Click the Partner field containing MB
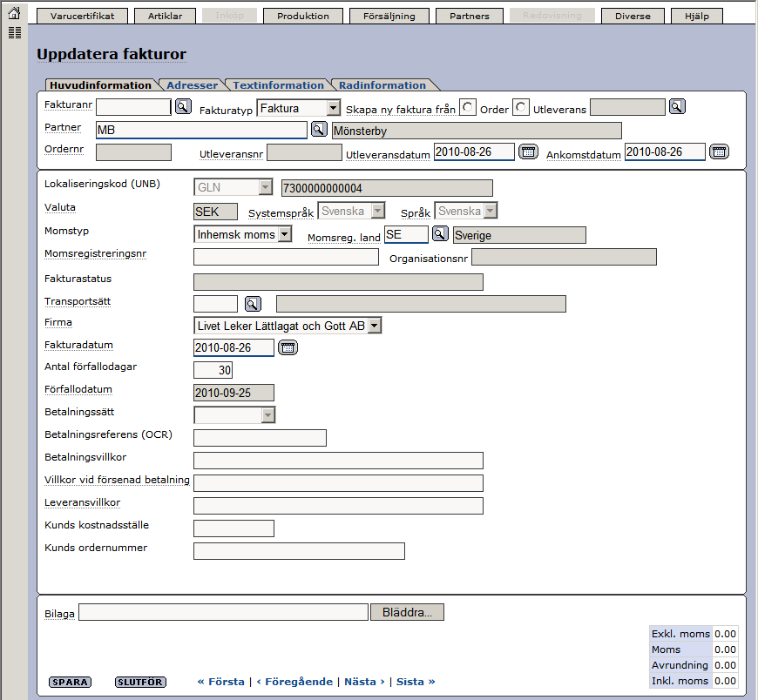This screenshot has height=700, width=758. coord(201,130)
